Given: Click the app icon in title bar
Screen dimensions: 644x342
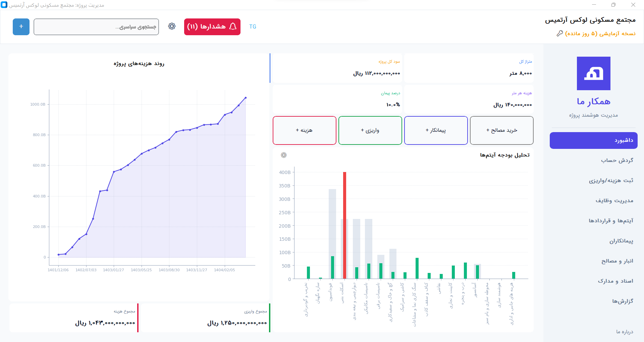Looking at the screenshot, I should pyautogui.click(x=4, y=5).
